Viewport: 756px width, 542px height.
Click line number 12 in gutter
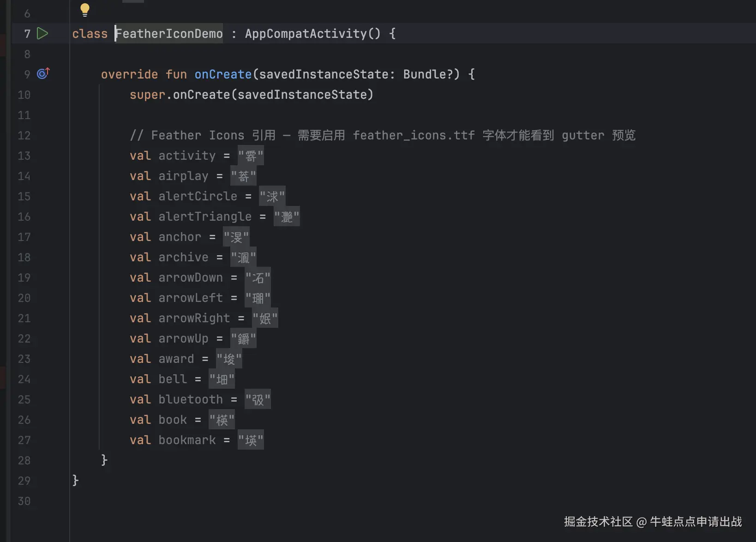(x=24, y=135)
